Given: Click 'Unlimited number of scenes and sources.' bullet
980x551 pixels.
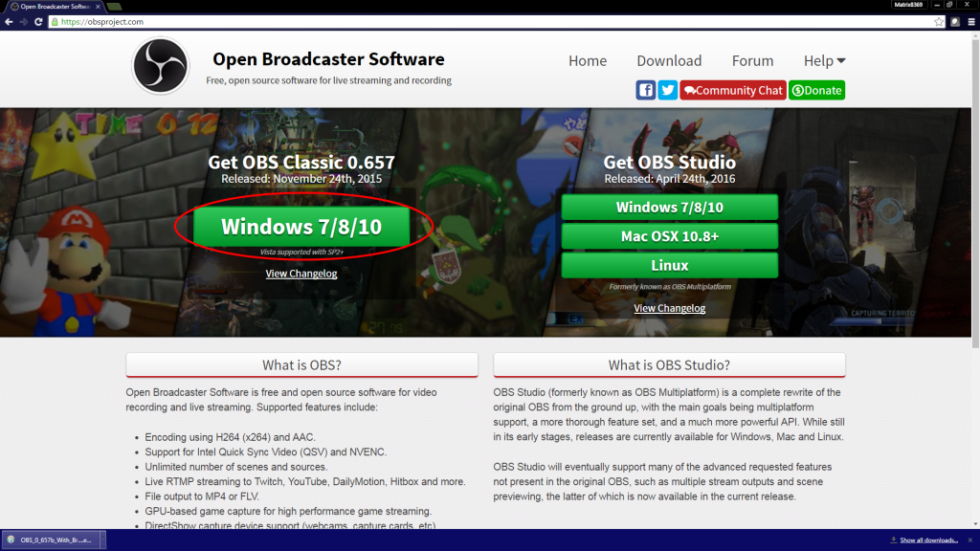Looking at the screenshot, I should tap(236, 467).
